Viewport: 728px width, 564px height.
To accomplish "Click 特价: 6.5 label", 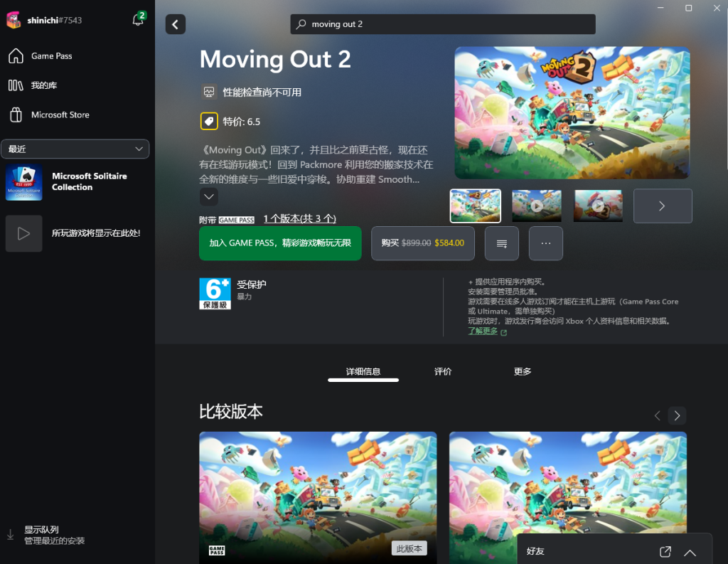I will [242, 122].
